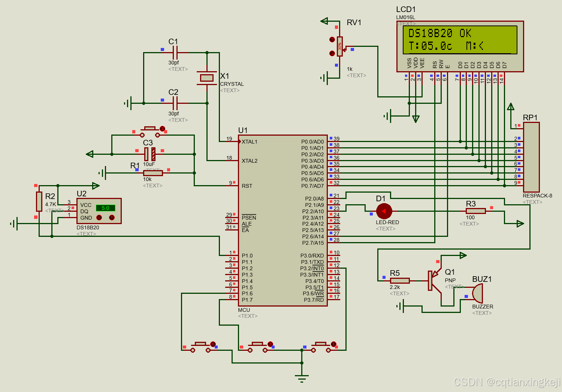
Task: Increase DS18B20 temperature with right red button
Action: [112, 217]
